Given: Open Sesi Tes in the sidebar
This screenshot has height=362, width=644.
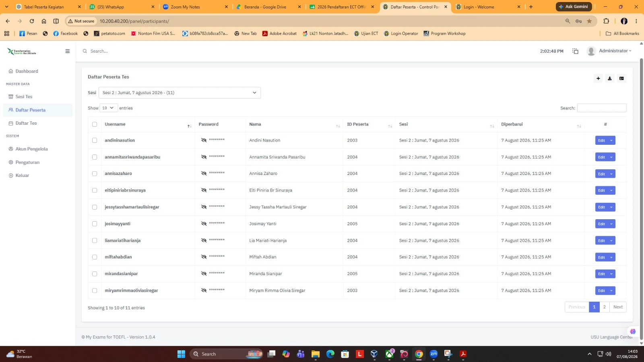Looking at the screenshot, I should [x=24, y=97].
